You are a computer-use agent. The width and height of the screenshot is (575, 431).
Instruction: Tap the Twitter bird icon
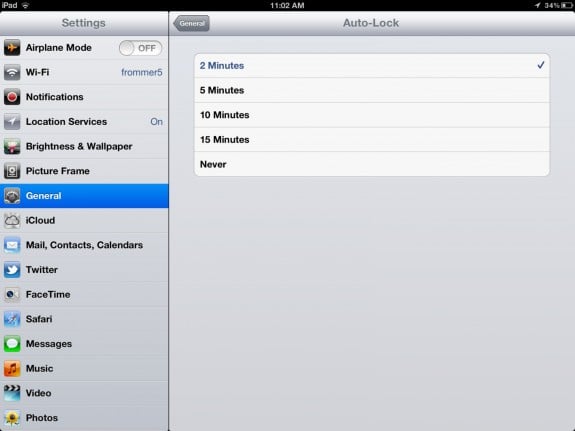tap(12, 270)
